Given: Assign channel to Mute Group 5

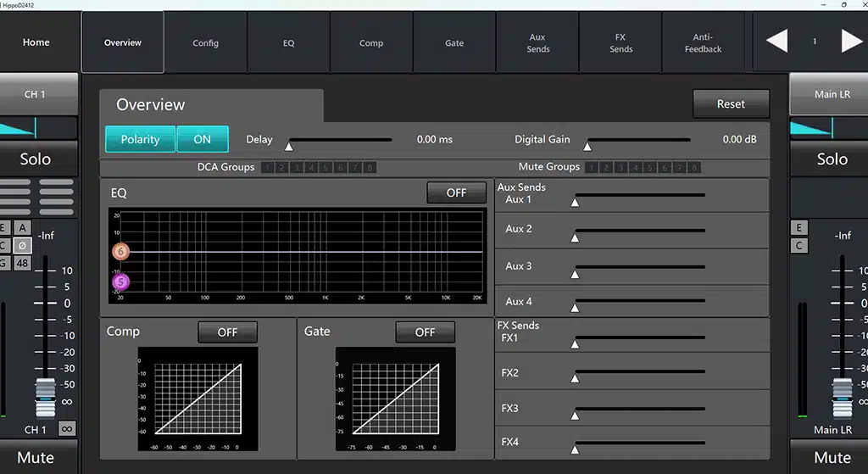Looking at the screenshot, I should pyautogui.click(x=650, y=167).
